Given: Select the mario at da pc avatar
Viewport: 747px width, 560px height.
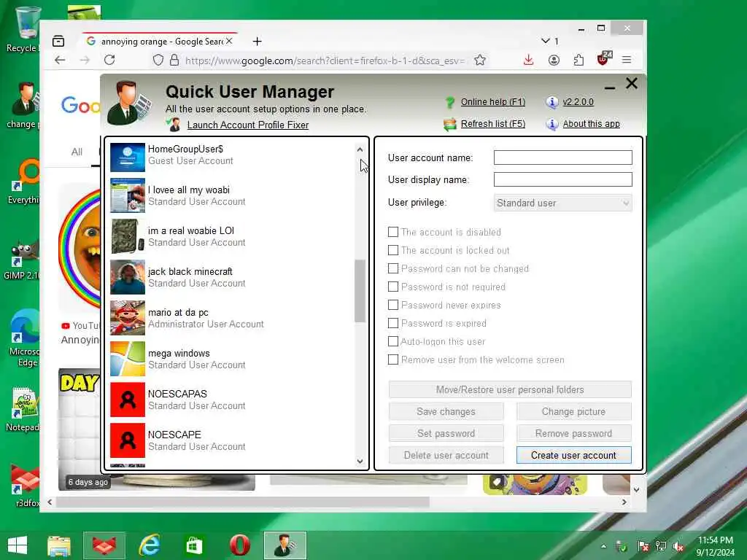Looking at the screenshot, I should click(127, 318).
